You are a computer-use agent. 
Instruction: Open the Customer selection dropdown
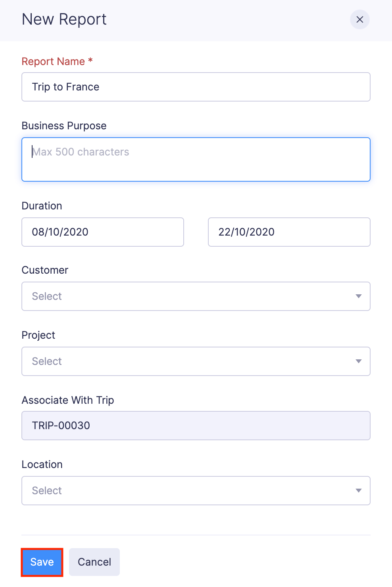196,296
